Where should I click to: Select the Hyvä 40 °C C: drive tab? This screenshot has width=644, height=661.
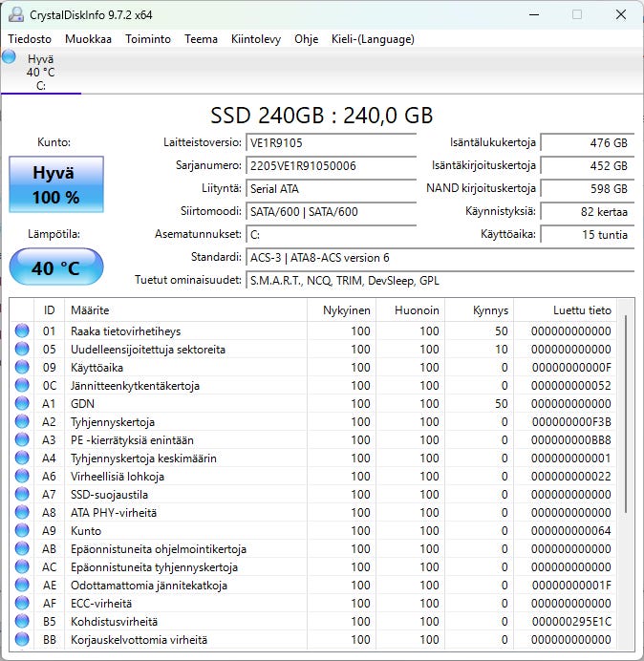pos(40,72)
